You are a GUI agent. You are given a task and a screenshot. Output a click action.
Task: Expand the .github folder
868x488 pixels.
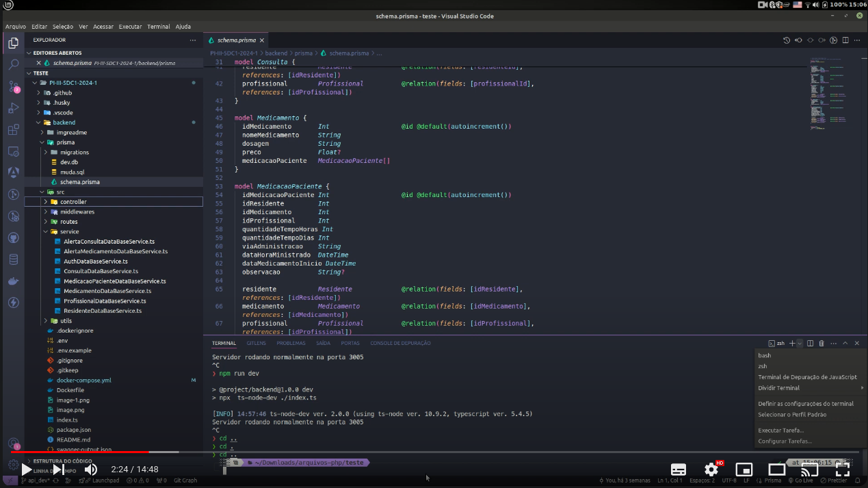pos(39,92)
